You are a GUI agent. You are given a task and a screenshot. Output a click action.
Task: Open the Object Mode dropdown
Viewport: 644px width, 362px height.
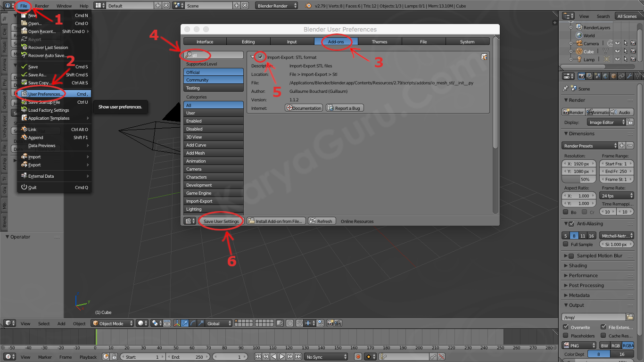pyautogui.click(x=113, y=323)
